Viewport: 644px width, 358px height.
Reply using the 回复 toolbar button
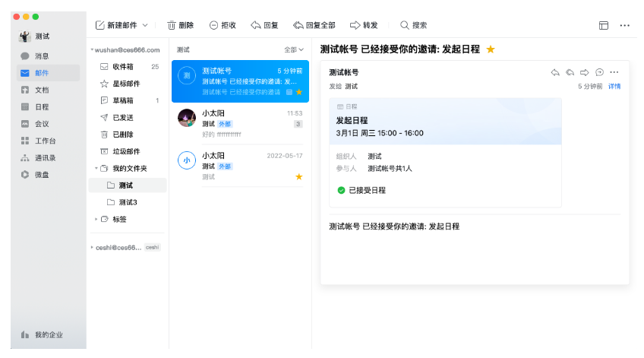[264, 26]
